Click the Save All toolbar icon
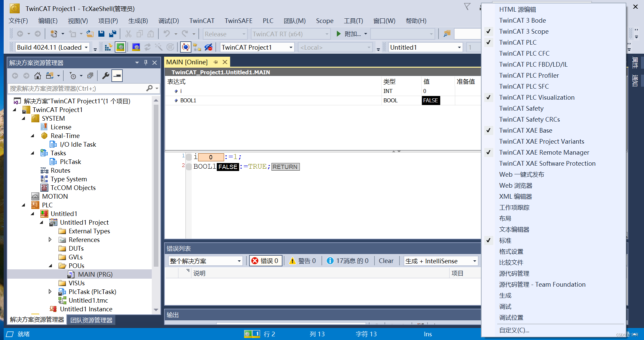Screen dimensions: 644x340 113,34
